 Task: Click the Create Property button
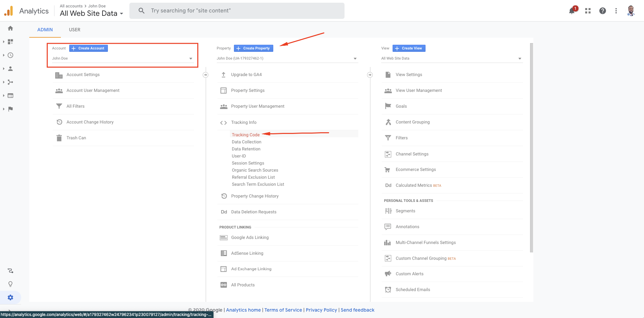click(253, 48)
